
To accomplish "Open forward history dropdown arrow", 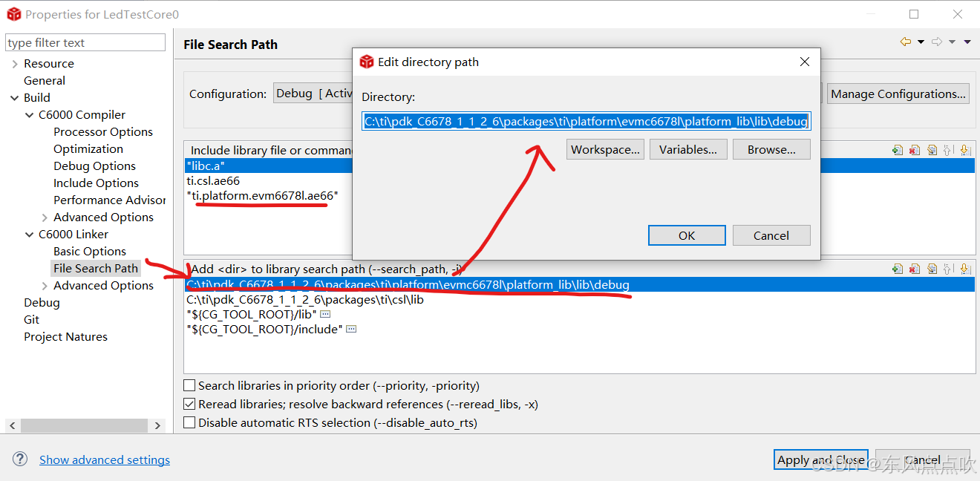I will click(x=952, y=42).
